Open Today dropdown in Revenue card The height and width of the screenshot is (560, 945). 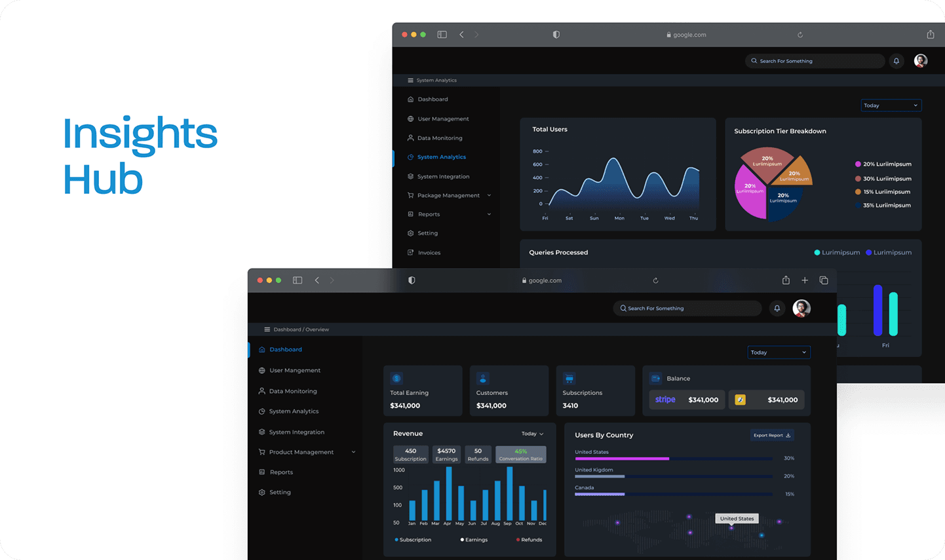(x=532, y=434)
